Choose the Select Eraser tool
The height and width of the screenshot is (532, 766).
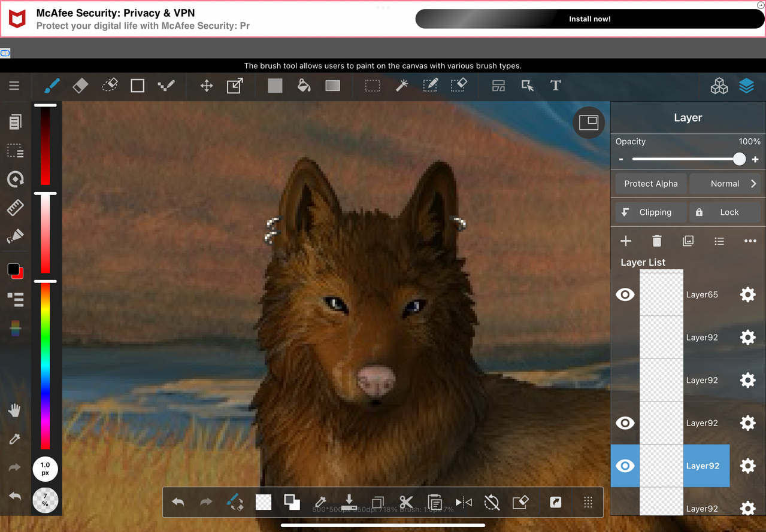(459, 86)
